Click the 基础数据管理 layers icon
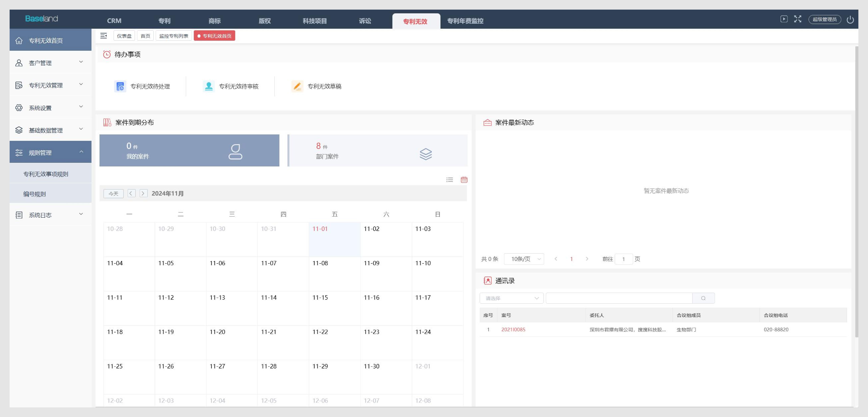This screenshot has width=868, height=417. pyautogui.click(x=19, y=130)
